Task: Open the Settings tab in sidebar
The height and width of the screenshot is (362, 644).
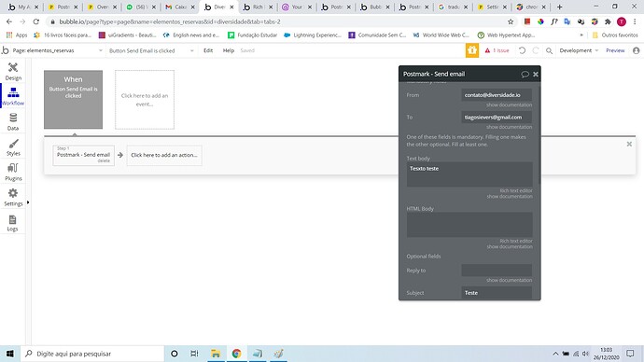Action: [13, 198]
